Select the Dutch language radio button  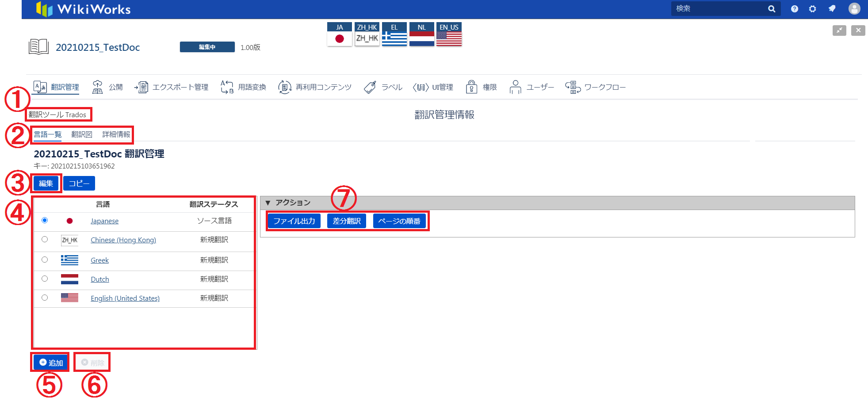click(45, 279)
